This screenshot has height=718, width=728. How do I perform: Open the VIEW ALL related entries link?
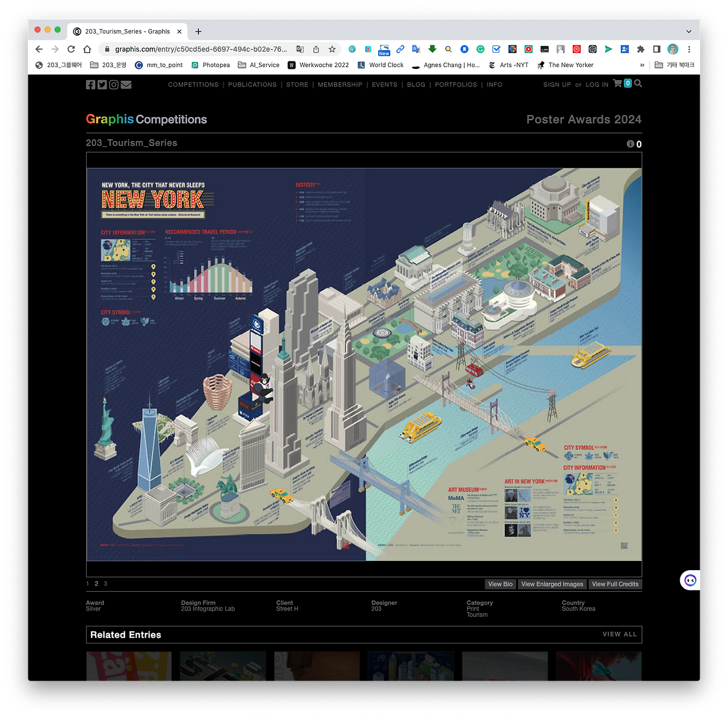[619, 634]
